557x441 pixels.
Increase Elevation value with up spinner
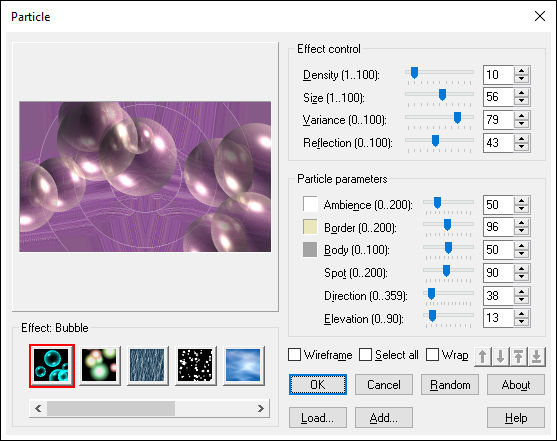521,314
